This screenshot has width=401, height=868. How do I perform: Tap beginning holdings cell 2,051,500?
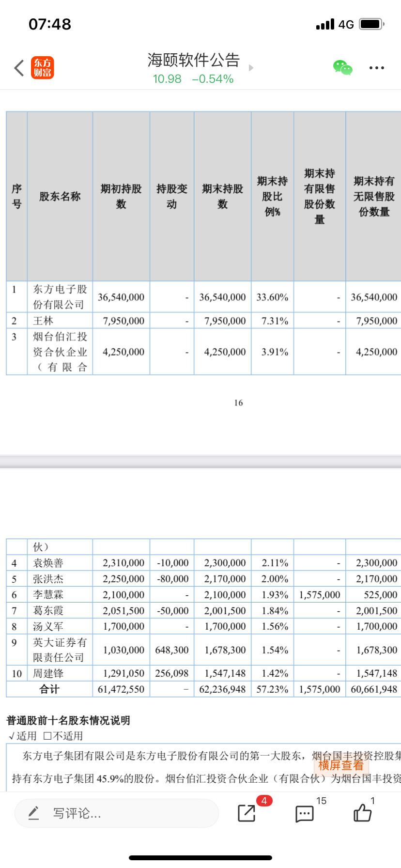[123, 611]
